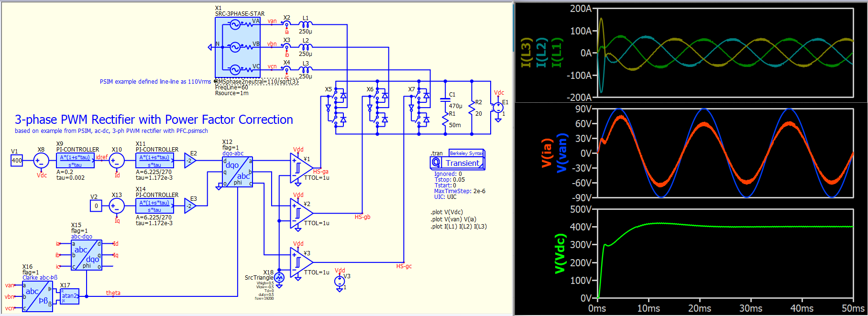Select the X9 PI-CONTROLLER block
868x316 pixels.
[75, 161]
